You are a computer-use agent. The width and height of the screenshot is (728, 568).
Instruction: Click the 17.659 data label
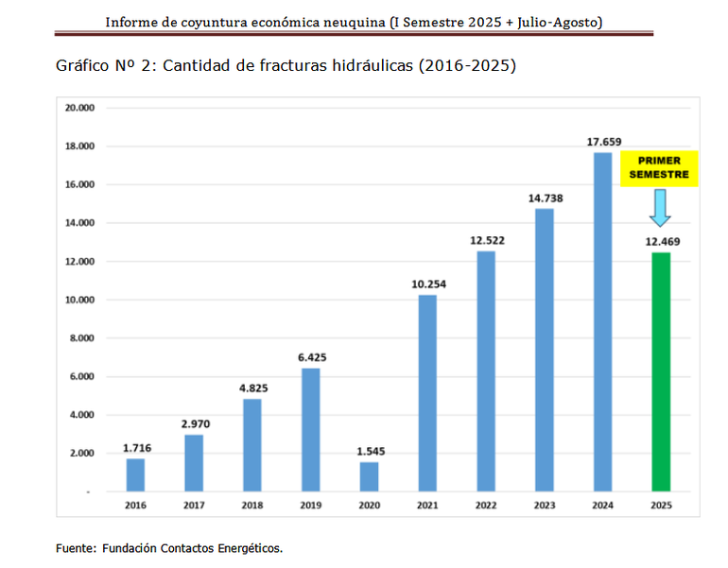(x=602, y=142)
